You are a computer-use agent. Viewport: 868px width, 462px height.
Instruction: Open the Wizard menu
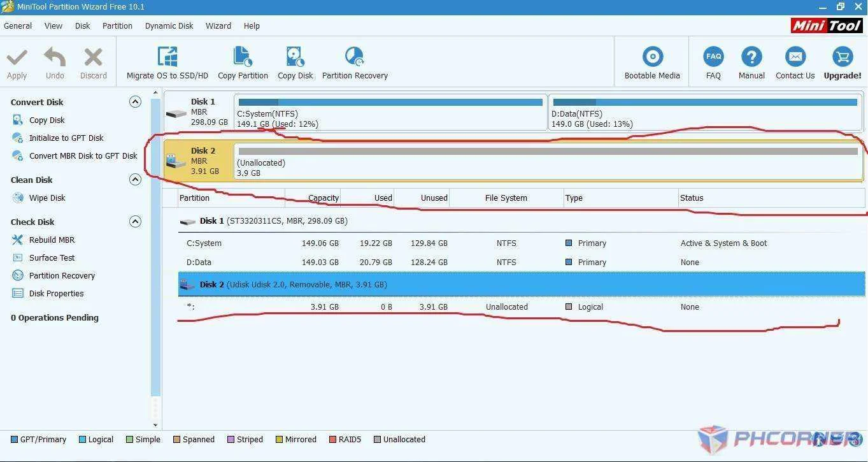pos(218,25)
